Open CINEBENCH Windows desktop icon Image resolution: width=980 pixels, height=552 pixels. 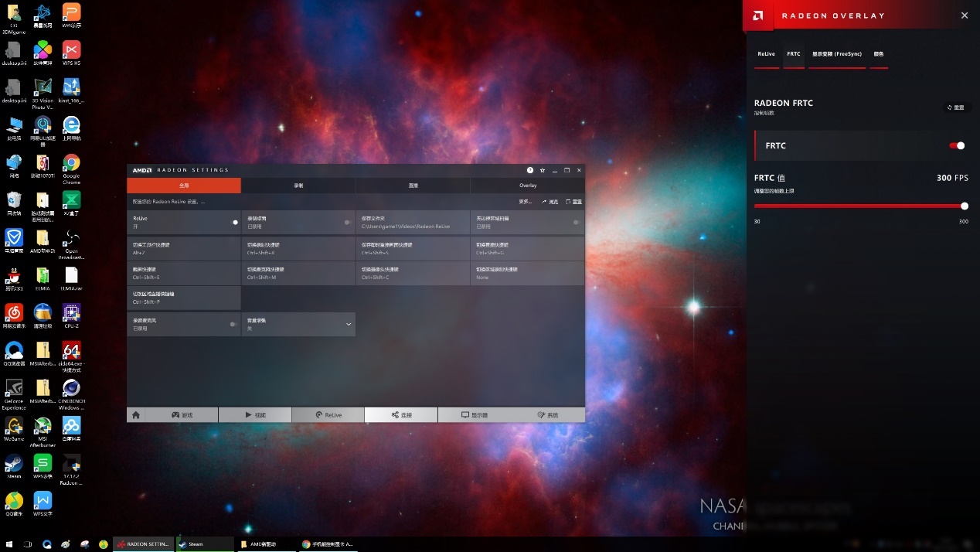click(x=71, y=393)
